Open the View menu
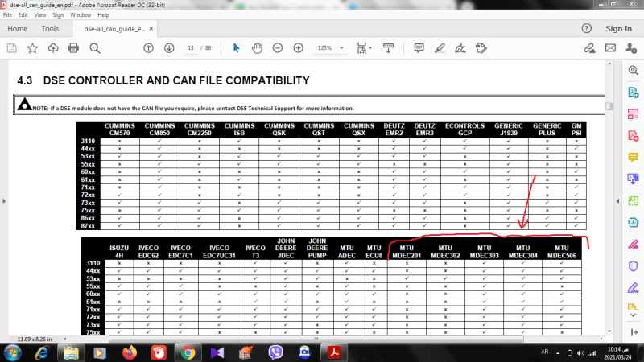Viewport: 644px width, 362px height. point(39,14)
